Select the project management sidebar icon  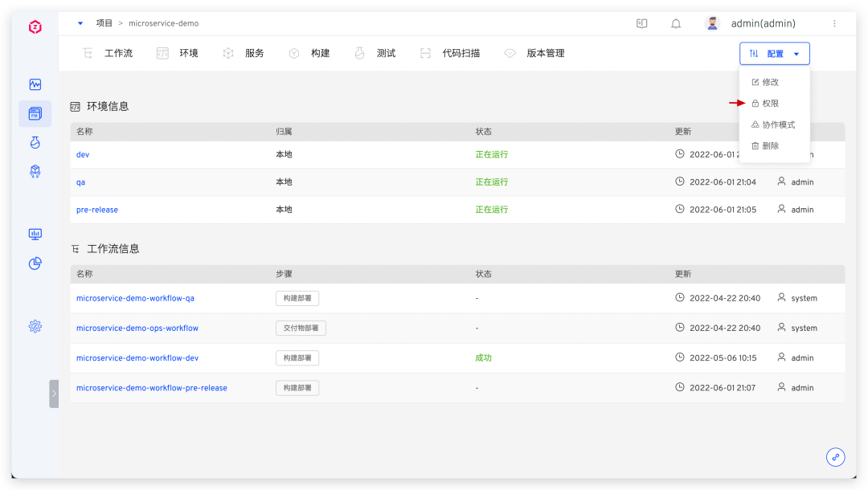click(35, 114)
